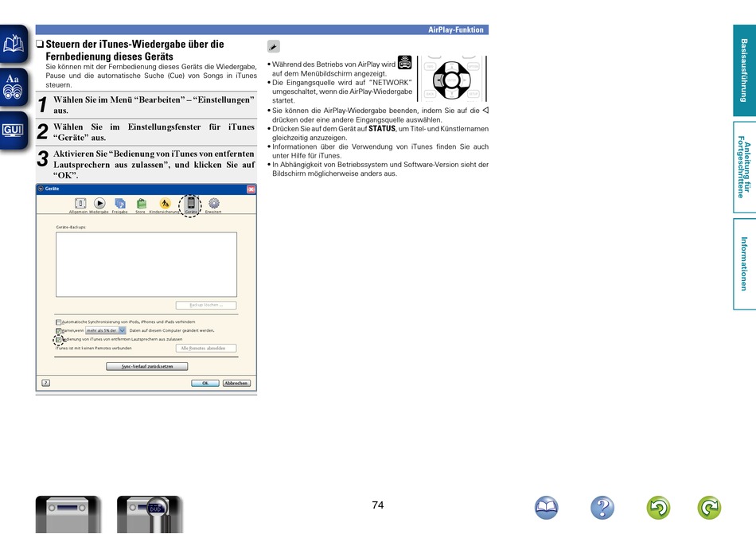Click the green back arrow icon

pos(658,508)
